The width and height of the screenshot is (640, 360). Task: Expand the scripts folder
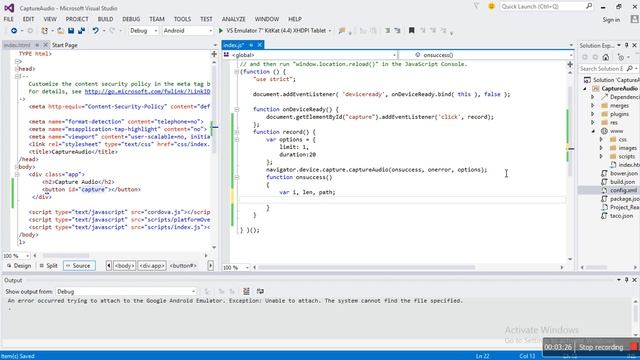pos(601,156)
